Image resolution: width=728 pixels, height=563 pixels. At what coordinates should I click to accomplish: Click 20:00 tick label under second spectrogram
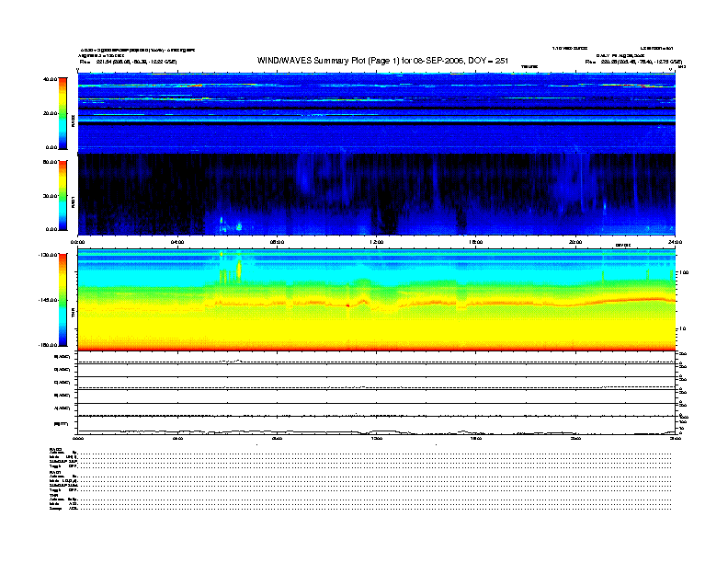coord(575,242)
